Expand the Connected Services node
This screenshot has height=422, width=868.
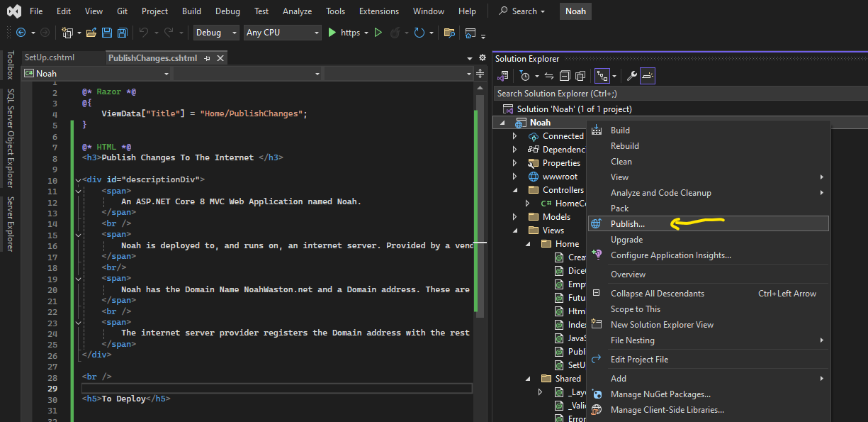(x=516, y=136)
